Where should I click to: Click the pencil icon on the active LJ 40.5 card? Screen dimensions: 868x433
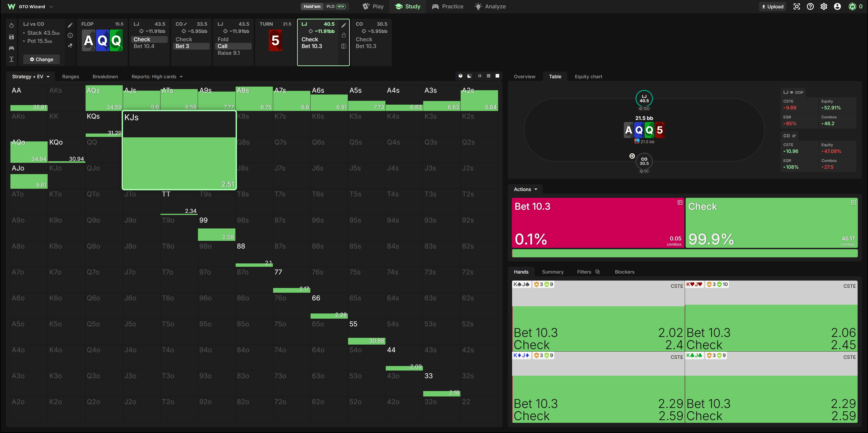click(x=344, y=25)
